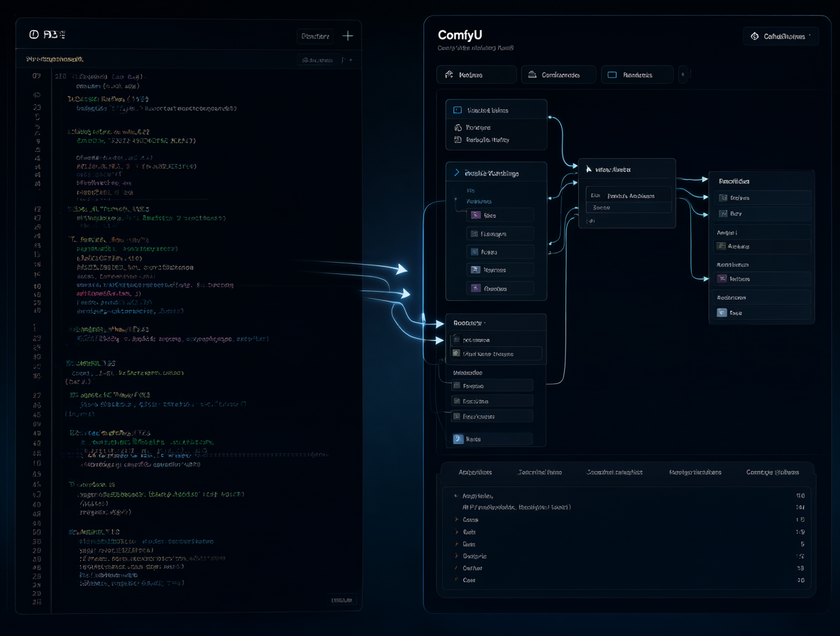Open the settings button in ComfyU's top-right corner

pyautogui.click(x=780, y=36)
